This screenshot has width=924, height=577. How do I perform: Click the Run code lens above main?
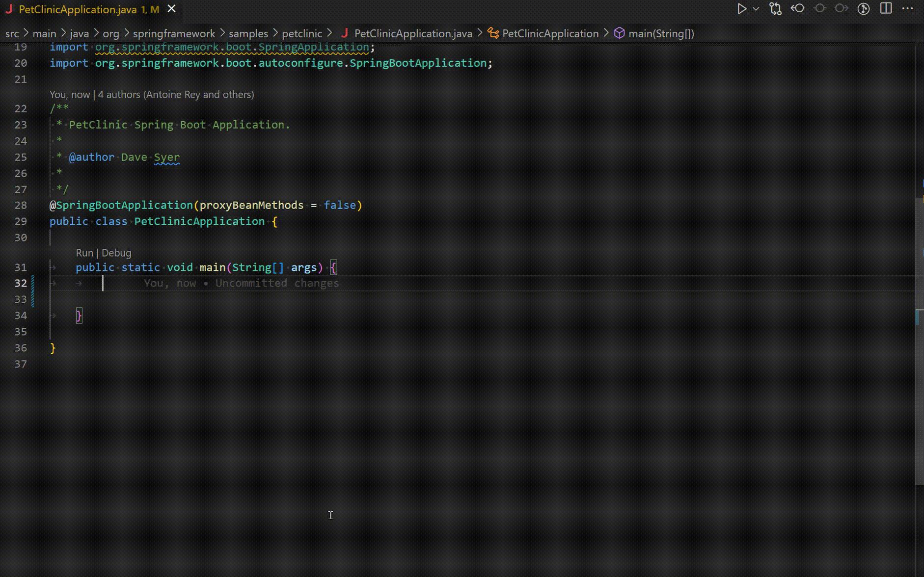[x=84, y=253]
